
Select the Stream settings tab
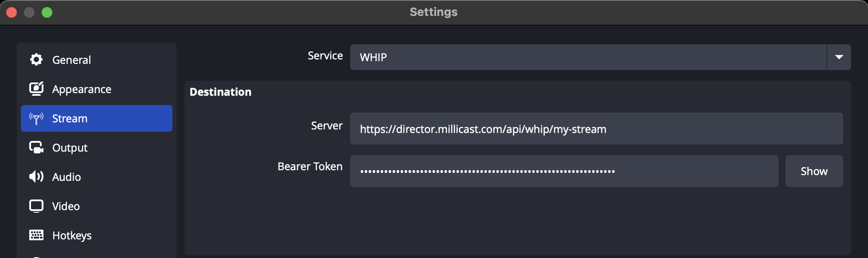coord(70,118)
